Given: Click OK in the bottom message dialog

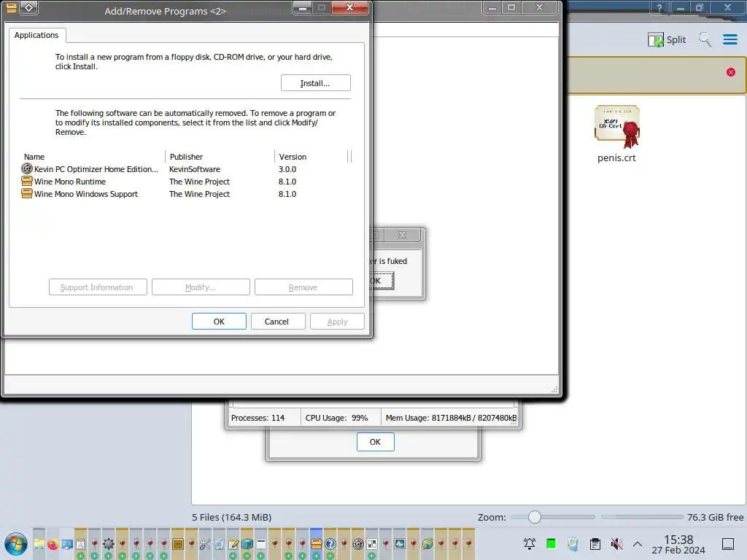Looking at the screenshot, I should [x=376, y=442].
